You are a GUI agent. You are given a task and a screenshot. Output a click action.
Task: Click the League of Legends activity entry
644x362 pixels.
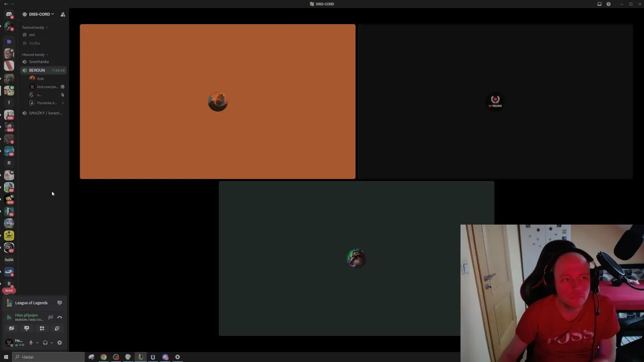31,303
